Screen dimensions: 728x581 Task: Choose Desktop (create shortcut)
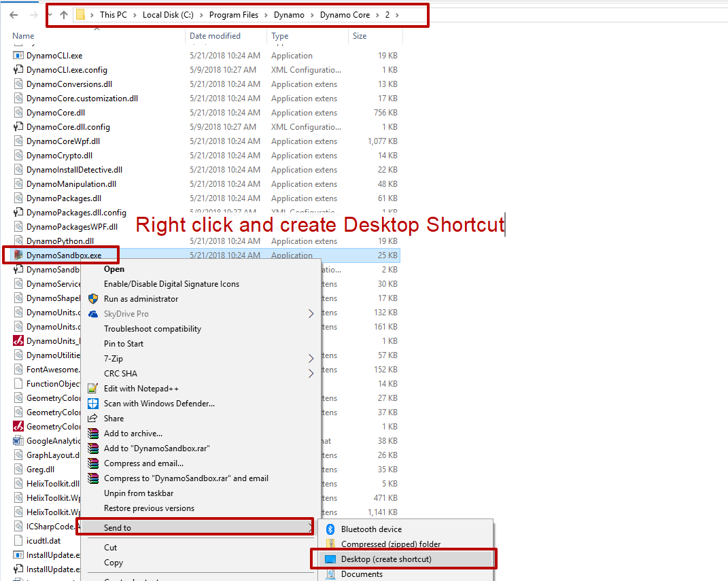tap(386, 559)
